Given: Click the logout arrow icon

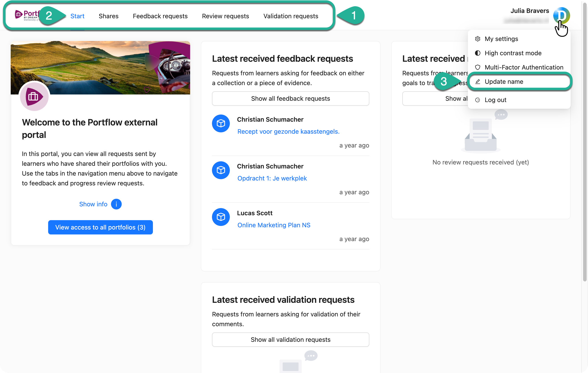Looking at the screenshot, I should point(477,100).
